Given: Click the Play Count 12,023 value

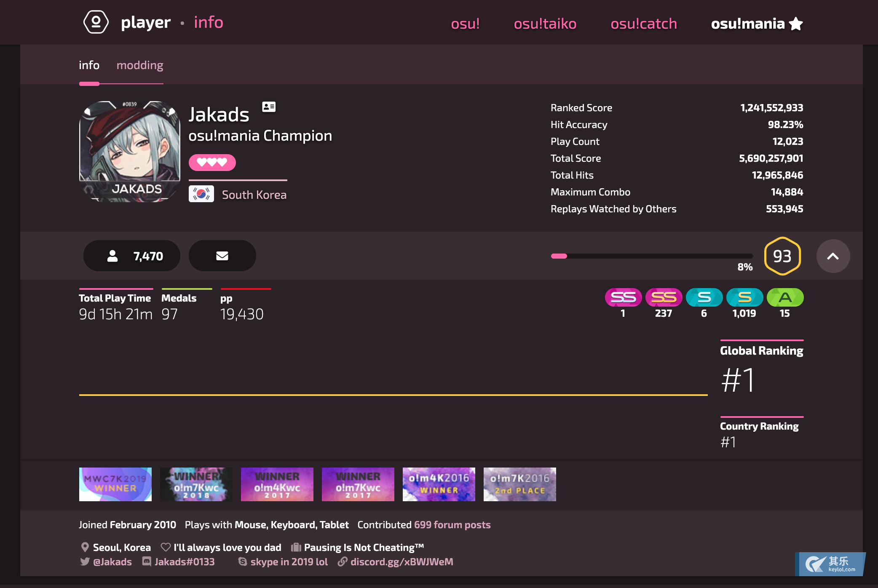Looking at the screenshot, I should coord(788,142).
